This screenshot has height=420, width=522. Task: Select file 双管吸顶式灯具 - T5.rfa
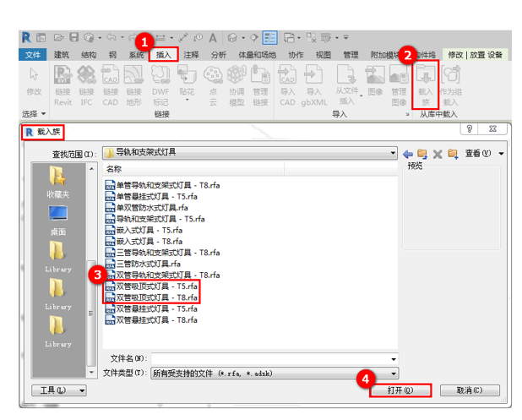[156, 286]
